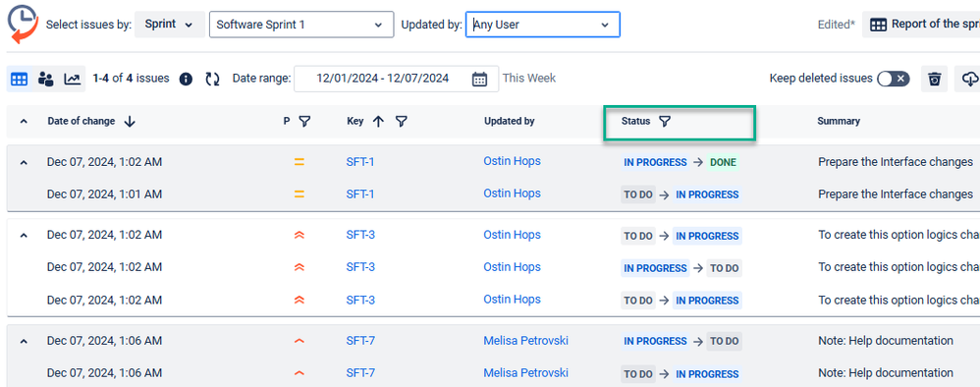Screen dimensions: 980x387
Task: Open SFT-7 link in the first Melisa row
Action: 360,341
